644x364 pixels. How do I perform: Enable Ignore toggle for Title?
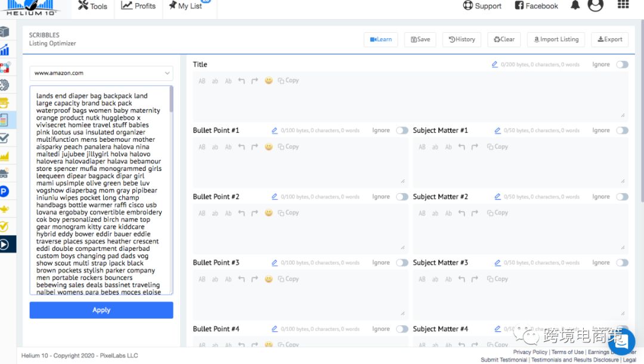click(622, 64)
